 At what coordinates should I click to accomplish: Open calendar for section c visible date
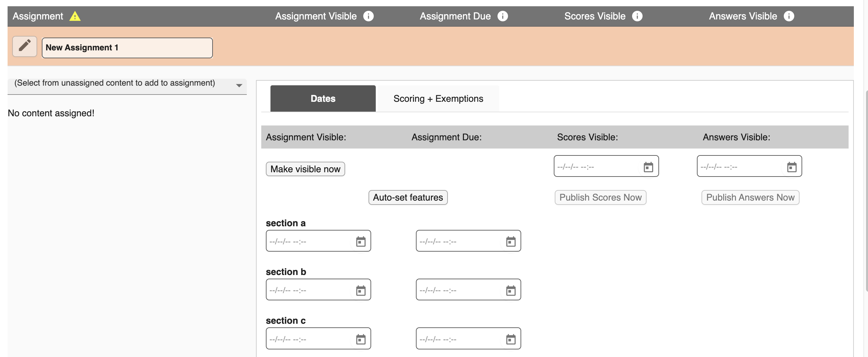click(x=361, y=339)
